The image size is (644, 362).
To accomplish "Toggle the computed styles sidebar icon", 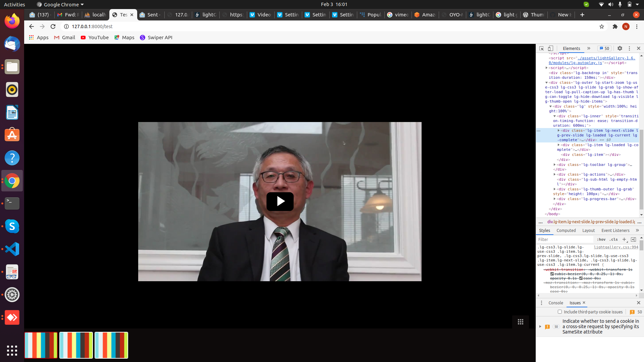I will tap(633, 239).
